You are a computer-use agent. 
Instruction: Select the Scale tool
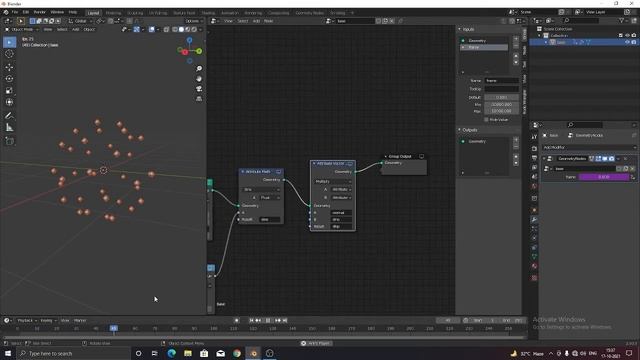tap(9, 91)
